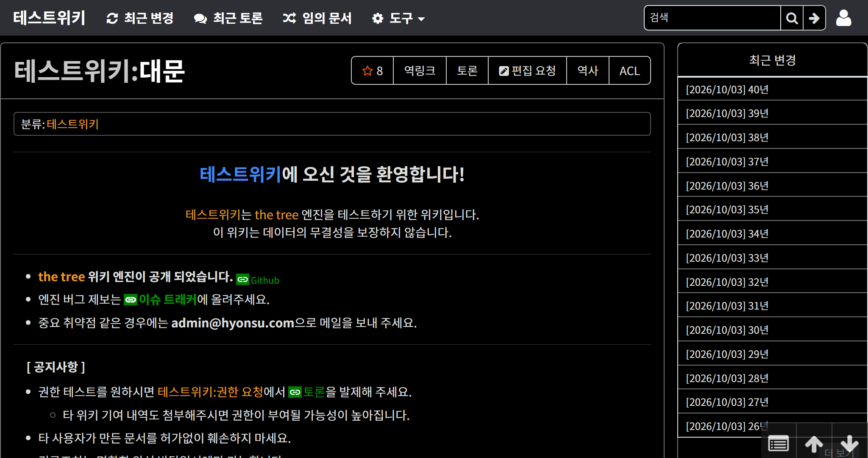Open recent change 35년
This screenshot has width=868, height=458.
click(x=772, y=209)
